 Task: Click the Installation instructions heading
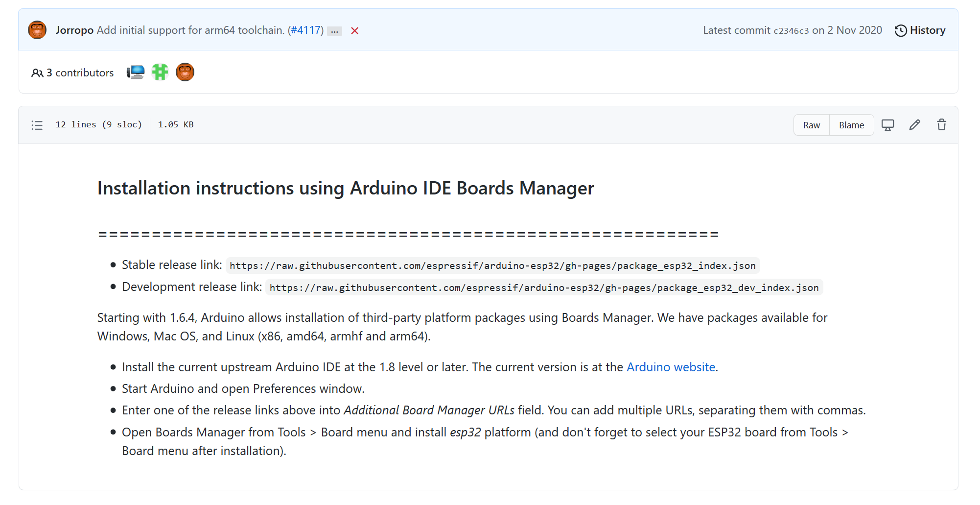pos(346,188)
